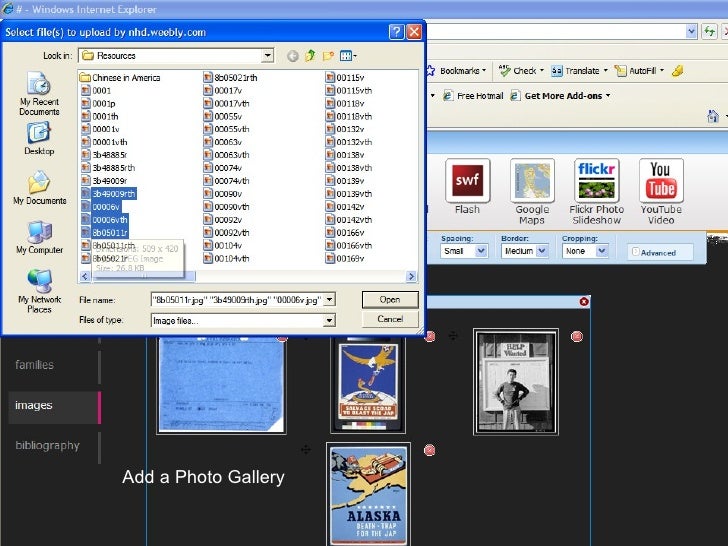Viewport: 728px width, 546px height.
Task: Click the Open button
Action: pos(390,299)
